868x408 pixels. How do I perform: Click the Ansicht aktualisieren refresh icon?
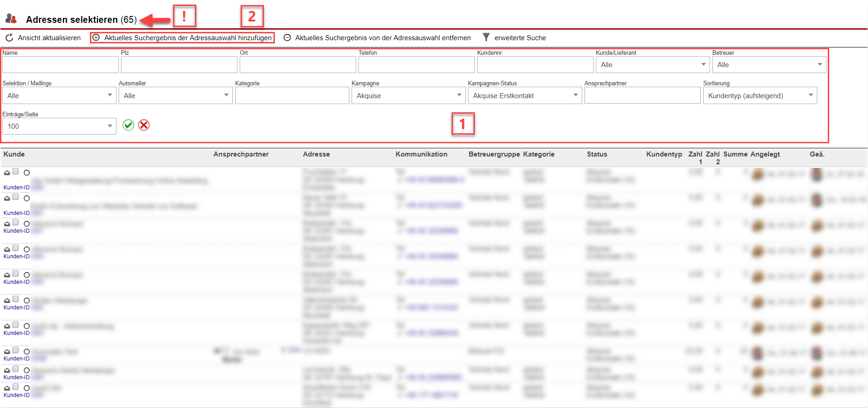(x=9, y=37)
